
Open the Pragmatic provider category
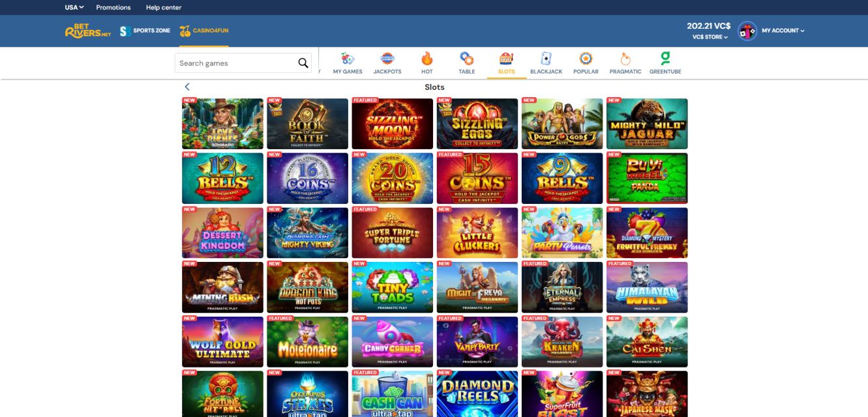point(625,63)
